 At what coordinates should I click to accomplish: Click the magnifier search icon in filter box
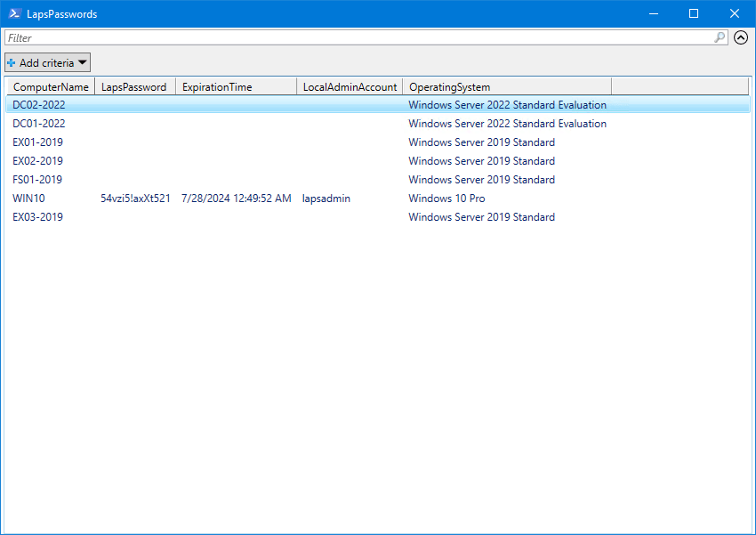coord(720,38)
